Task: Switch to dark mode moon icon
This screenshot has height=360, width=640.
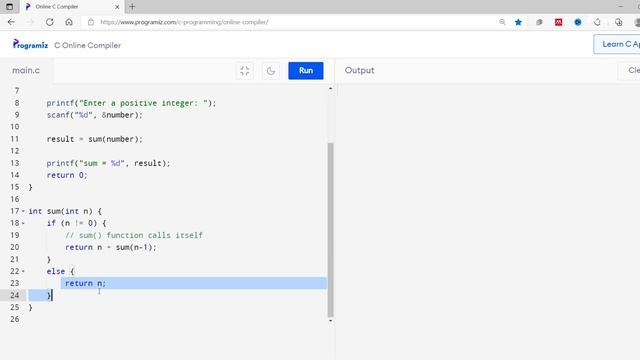Action: [271, 71]
